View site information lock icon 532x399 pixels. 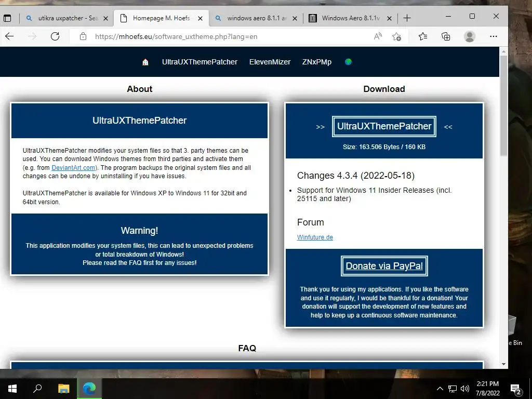tap(83, 36)
